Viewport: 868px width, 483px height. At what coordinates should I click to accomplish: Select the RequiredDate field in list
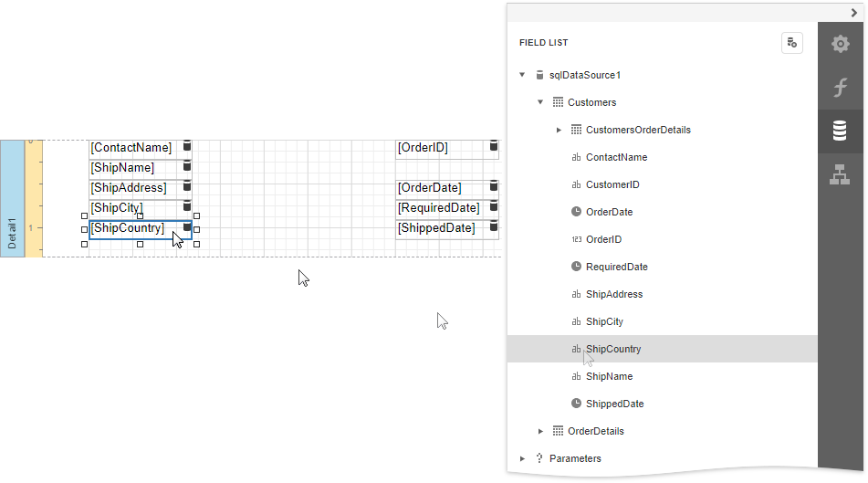click(x=617, y=267)
